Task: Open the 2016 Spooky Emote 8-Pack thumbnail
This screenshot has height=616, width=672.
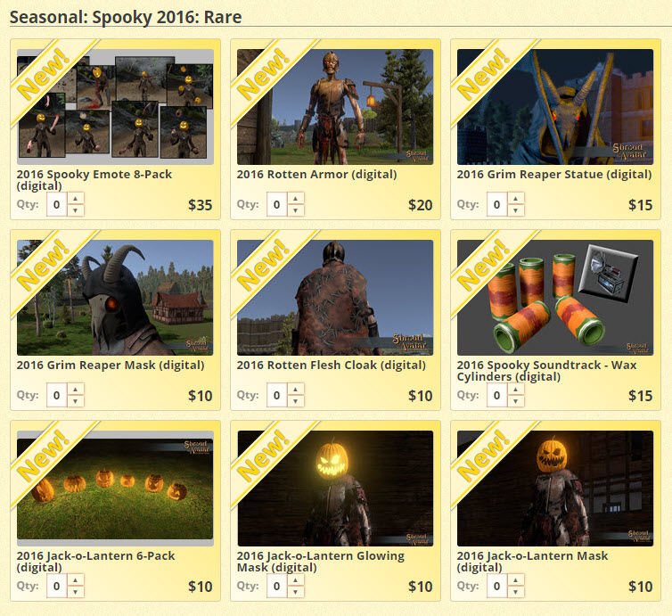Action: tap(115, 107)
